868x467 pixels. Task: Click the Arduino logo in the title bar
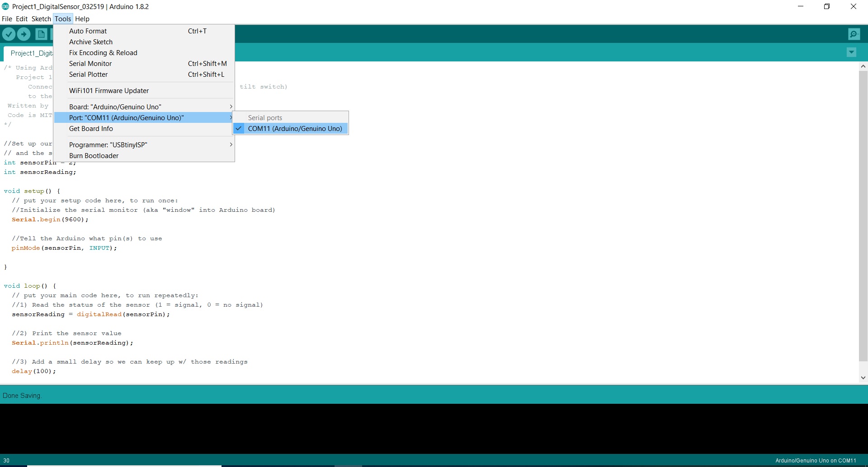[x=5, y=6]
